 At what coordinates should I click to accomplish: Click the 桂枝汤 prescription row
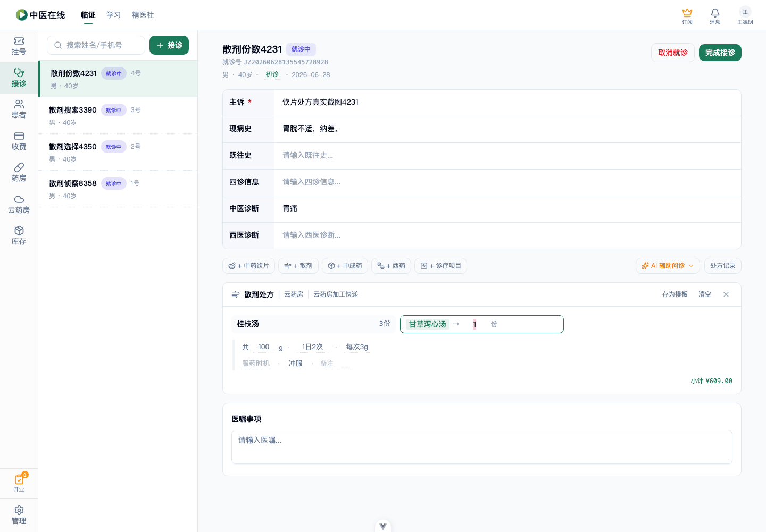(313, 324)
